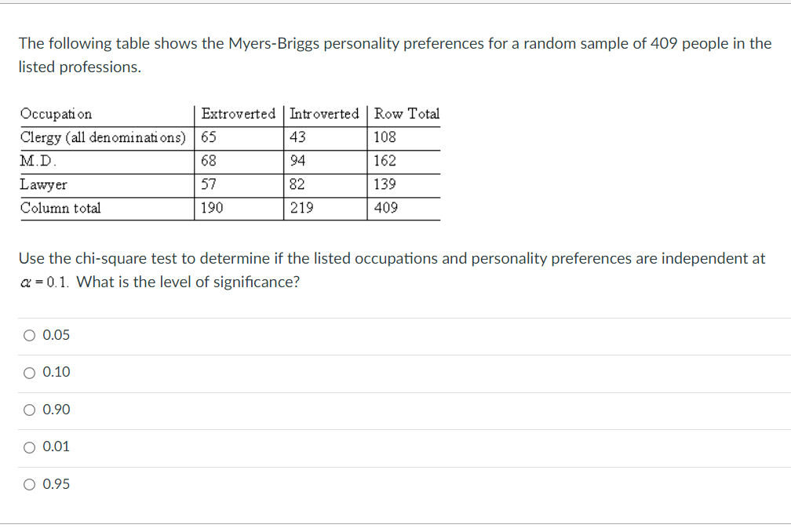Click the 0.95 label text

(56, 484)
